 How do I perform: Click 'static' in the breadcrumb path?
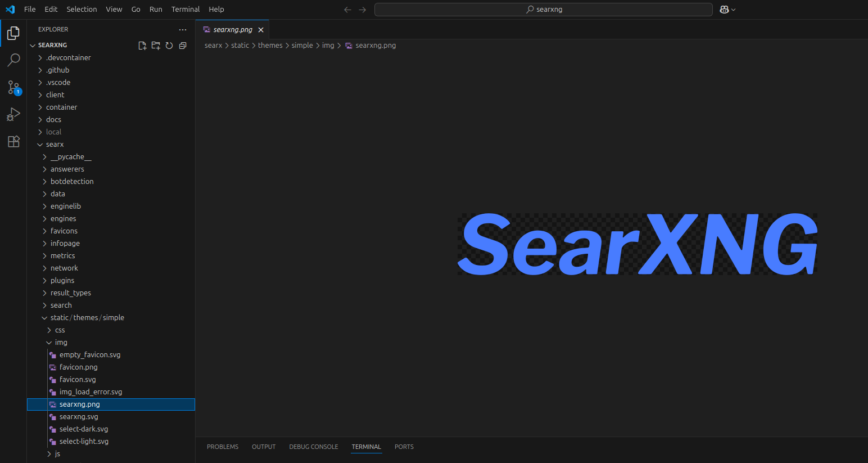(240, 46)
